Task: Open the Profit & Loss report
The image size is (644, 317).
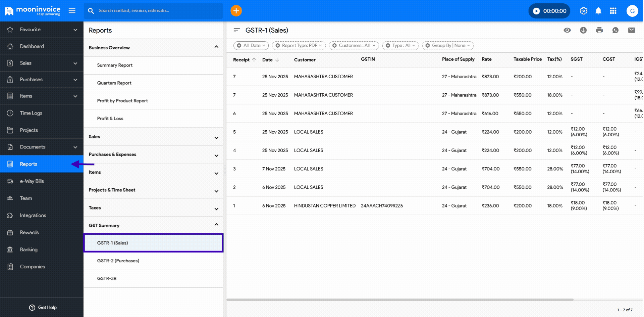Action: [153, 119]
